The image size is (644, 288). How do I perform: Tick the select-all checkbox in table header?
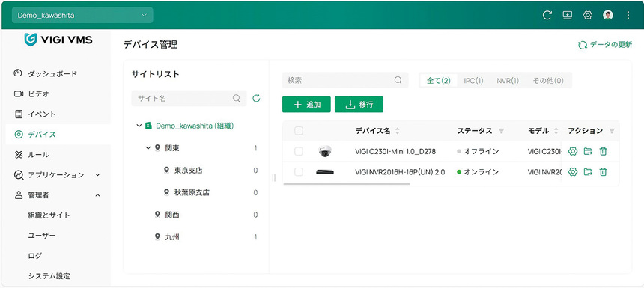[x=299, y=131]
